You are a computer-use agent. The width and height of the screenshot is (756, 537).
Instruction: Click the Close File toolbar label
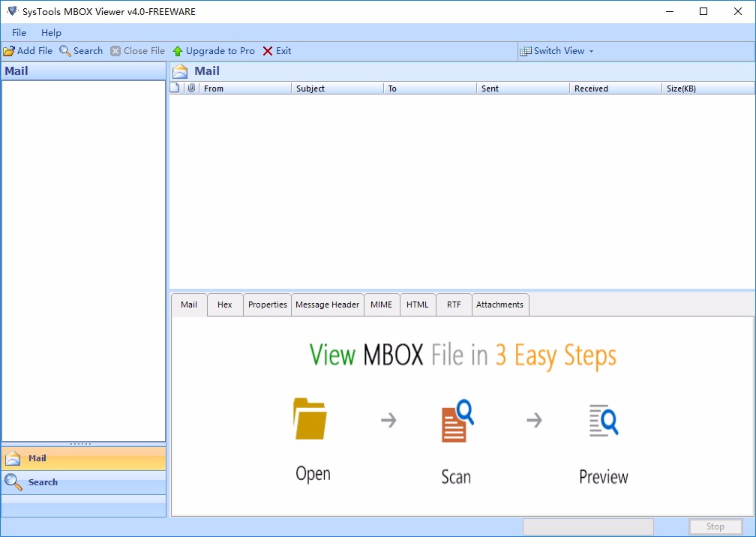(x=144, y=50)
